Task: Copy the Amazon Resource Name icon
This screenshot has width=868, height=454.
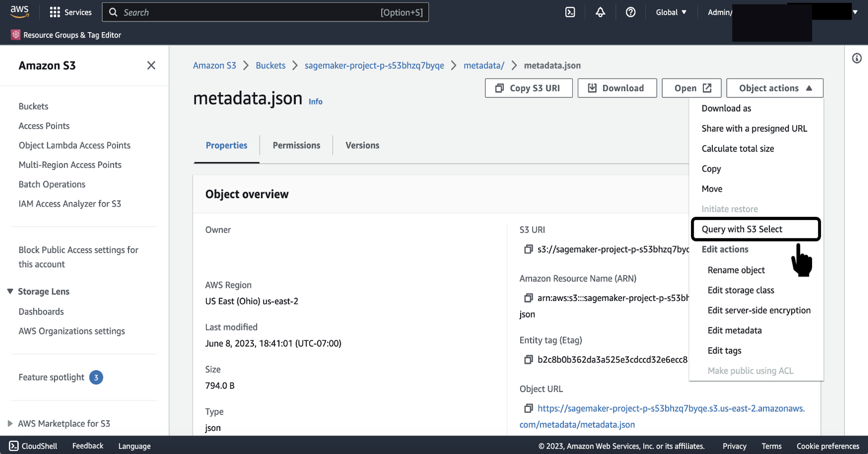Action: coord(528,298)
